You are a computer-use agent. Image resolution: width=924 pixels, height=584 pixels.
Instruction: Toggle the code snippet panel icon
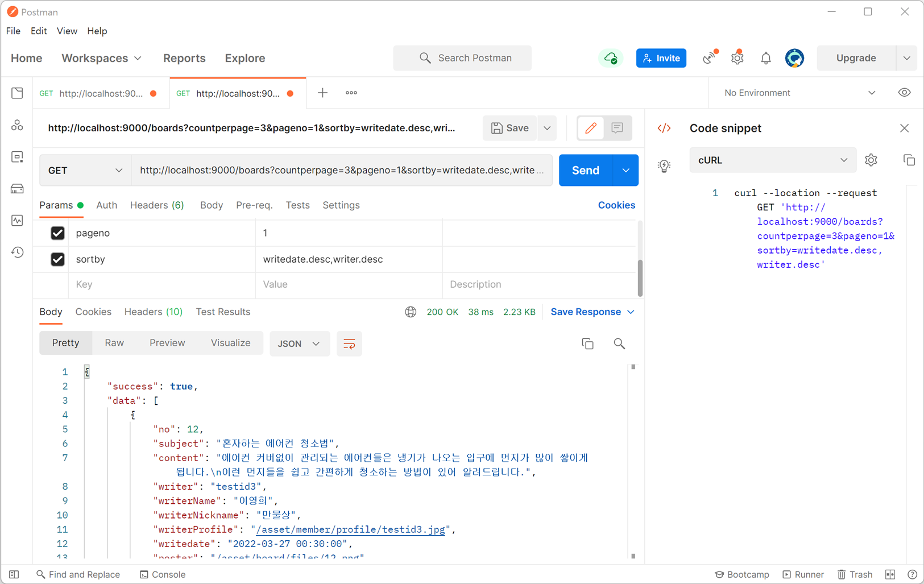point(664,129)
